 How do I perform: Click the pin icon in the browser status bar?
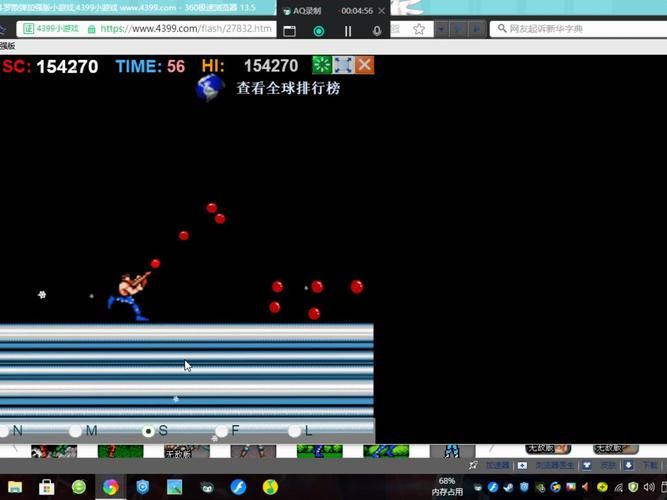(x=473, y=466)
